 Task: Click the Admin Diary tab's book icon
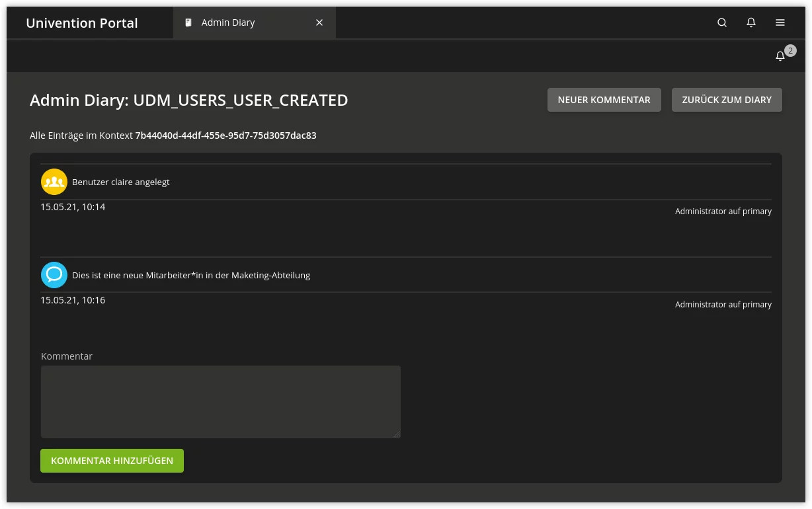click(x=188, y=22)
